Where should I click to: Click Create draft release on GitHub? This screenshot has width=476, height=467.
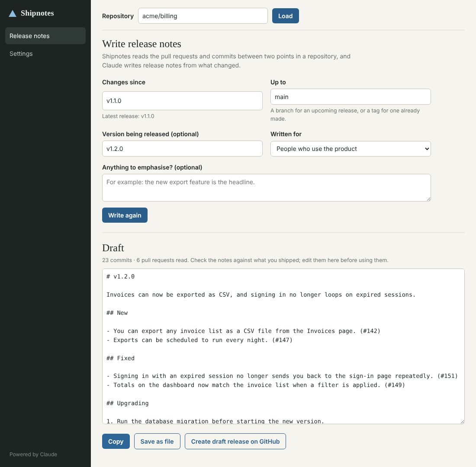(x=235, y=441)
